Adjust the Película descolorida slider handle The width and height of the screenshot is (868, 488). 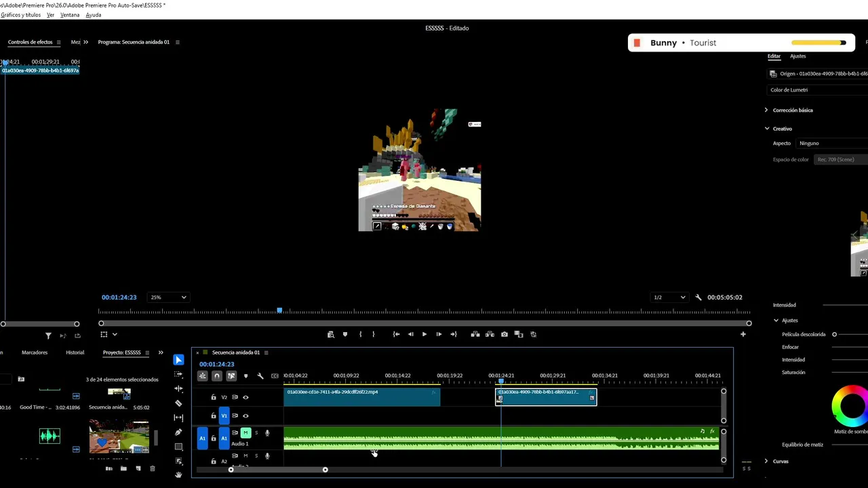(x=835, y=334)
